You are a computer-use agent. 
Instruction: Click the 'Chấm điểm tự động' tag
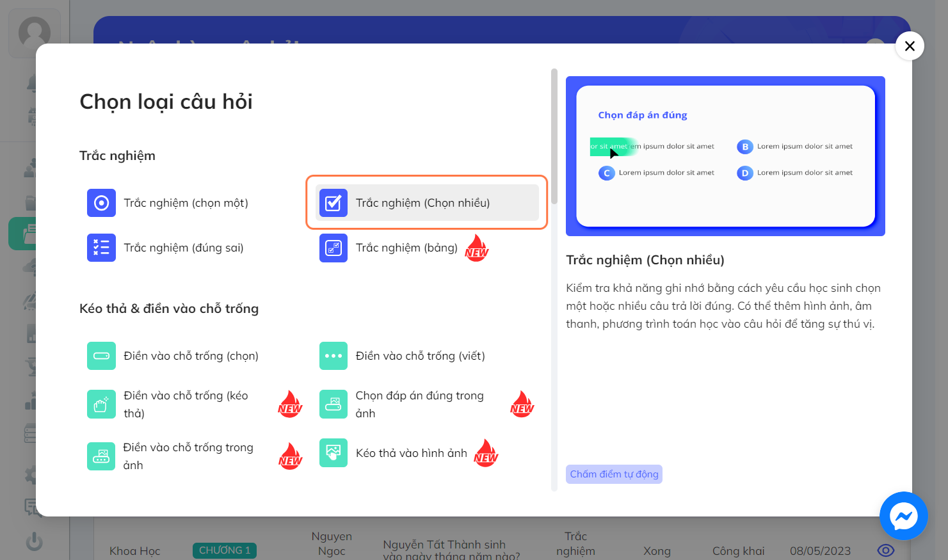(614, 474)
